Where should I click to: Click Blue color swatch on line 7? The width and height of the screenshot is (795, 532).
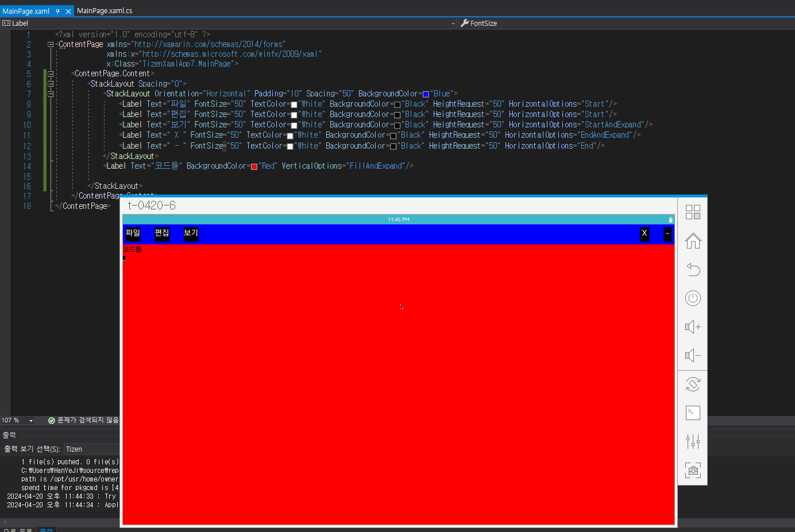(426, 94)
